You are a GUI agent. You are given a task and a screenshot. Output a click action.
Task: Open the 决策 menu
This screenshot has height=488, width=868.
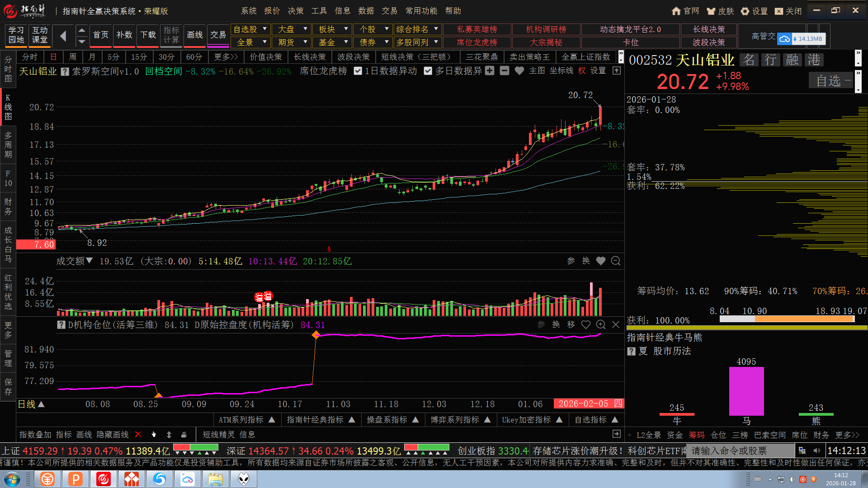[x=296, y=11]
